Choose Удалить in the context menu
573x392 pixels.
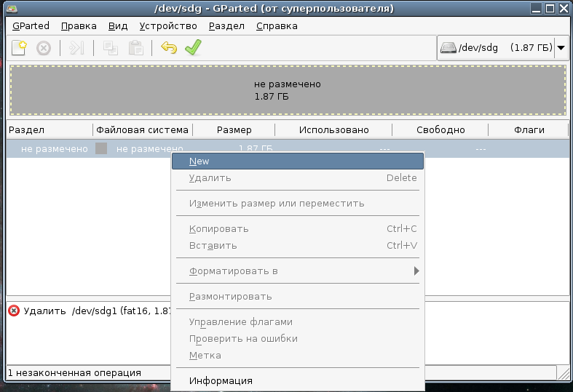[x=298, y=177]
